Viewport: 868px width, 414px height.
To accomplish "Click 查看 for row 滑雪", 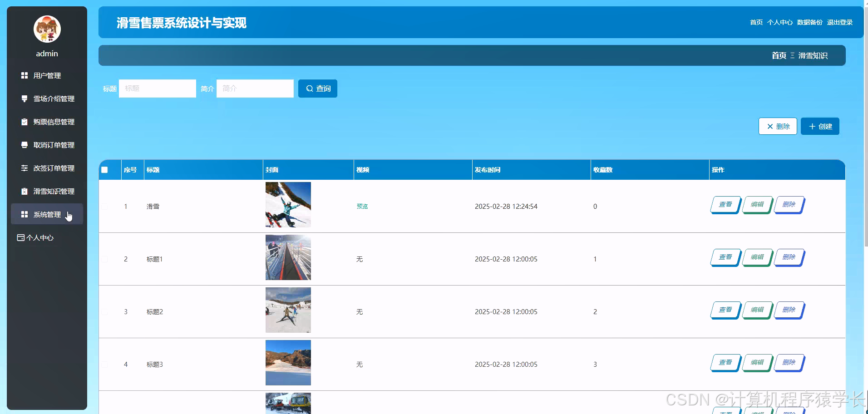I will pyautogui.click(x=725, y=205).
